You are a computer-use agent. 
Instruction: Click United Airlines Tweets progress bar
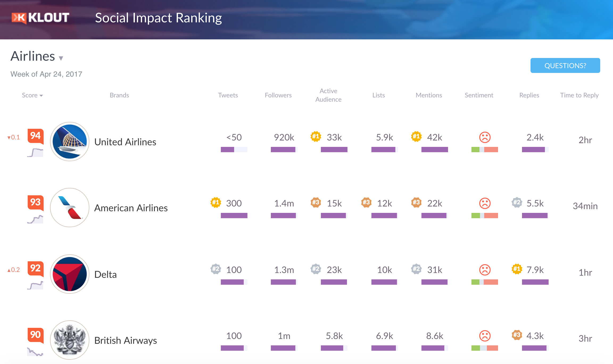point(234,150)
